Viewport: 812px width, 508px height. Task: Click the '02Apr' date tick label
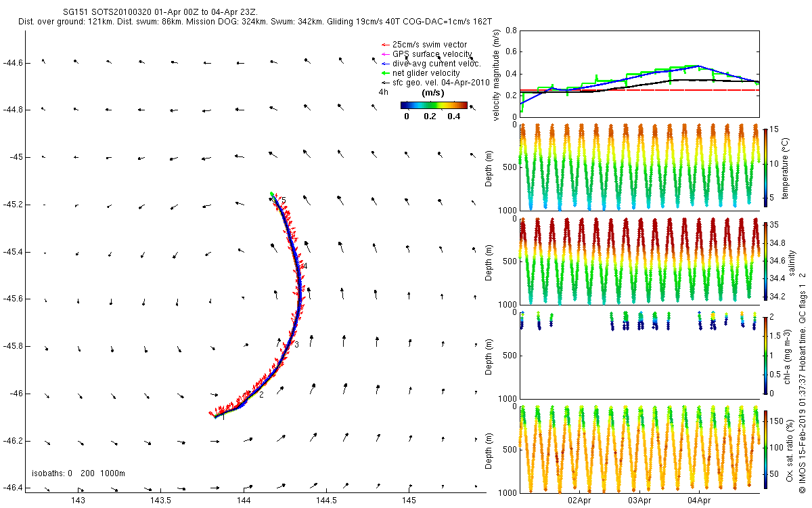click(x=580, y=501)
